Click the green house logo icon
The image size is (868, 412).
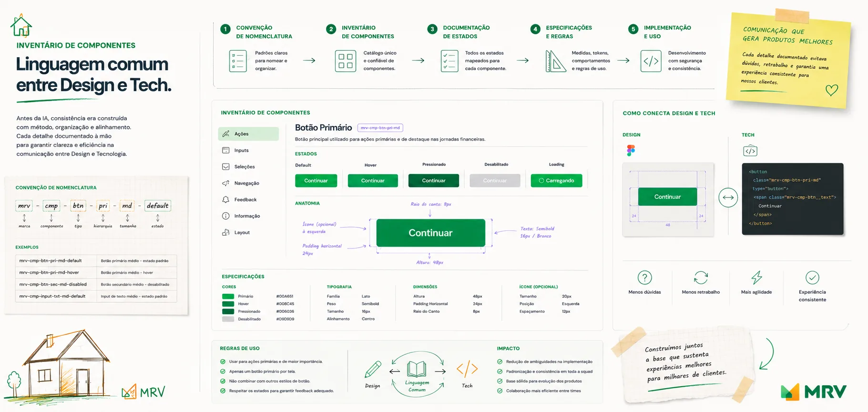click(x=21, y=25)
